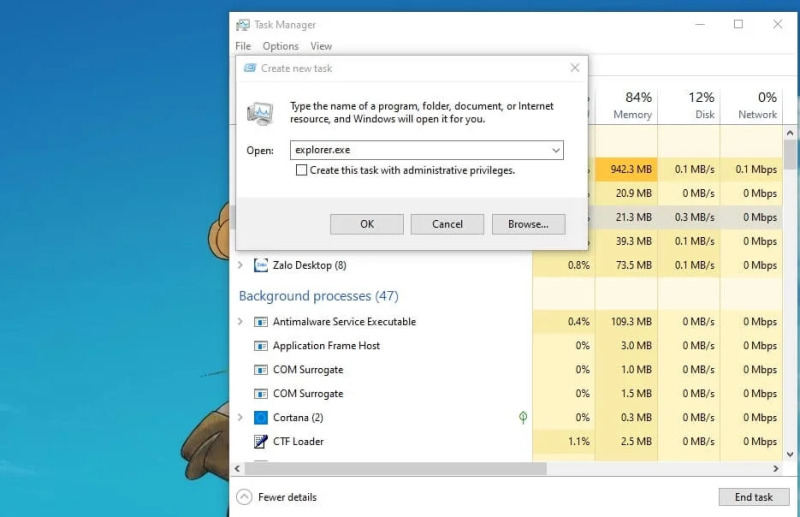Collapse with the Fewer details arrow
This screenshot has height=517, width=800.
click(244, 497)
